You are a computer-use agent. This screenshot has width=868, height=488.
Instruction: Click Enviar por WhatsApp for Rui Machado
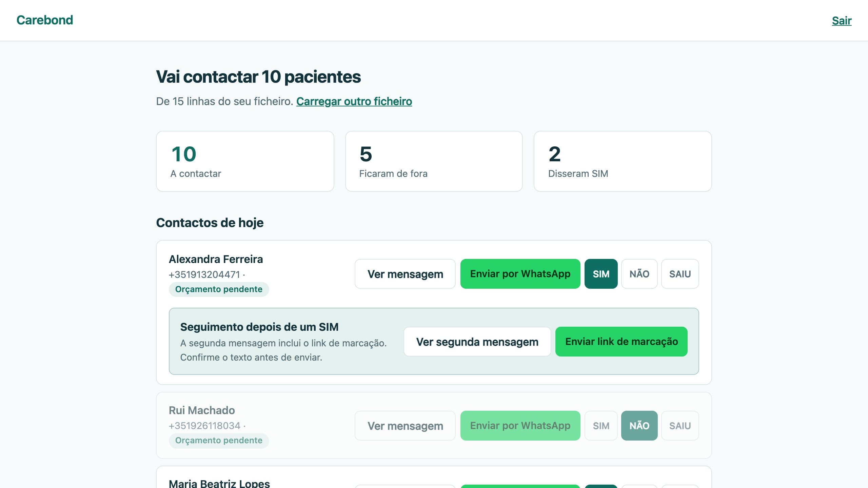(x=520, y=426)
